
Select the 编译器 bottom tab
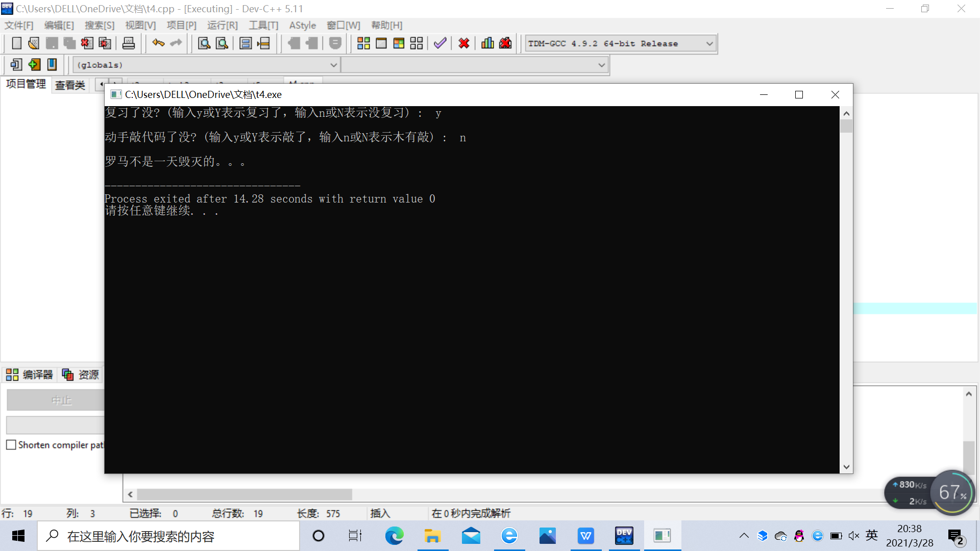(x=30, y=375)
